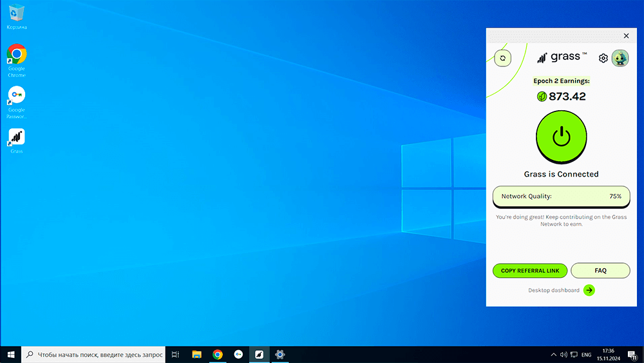Viewport: 644px width, 363px height.
Task: Select the Grass desktop shortcut
Action: pyautogui.click(x=17, y=141)
